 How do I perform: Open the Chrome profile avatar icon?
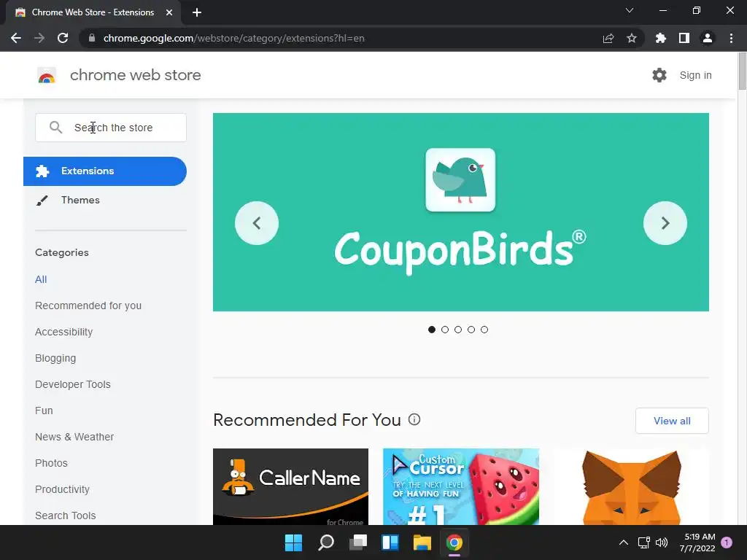click(x=708, y=38)
